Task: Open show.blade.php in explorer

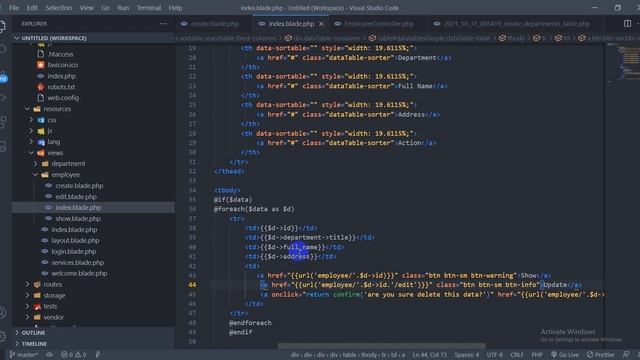Action: (x=78, y=219)
